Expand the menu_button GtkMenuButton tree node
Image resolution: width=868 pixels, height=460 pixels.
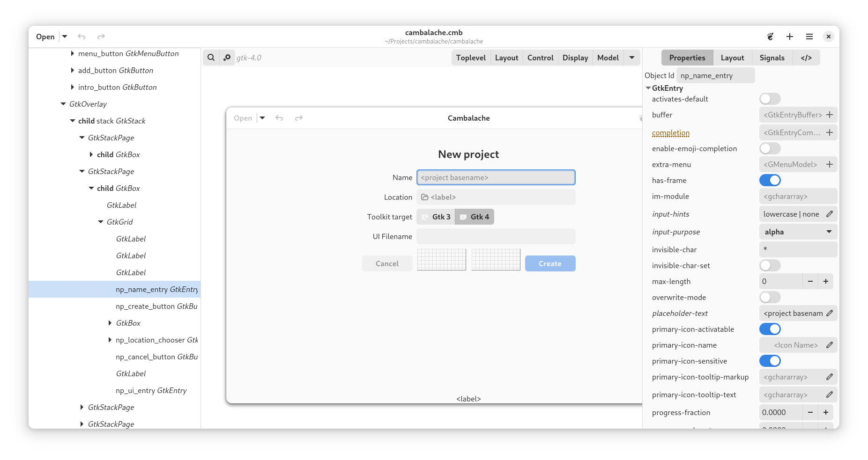[72, 53]
